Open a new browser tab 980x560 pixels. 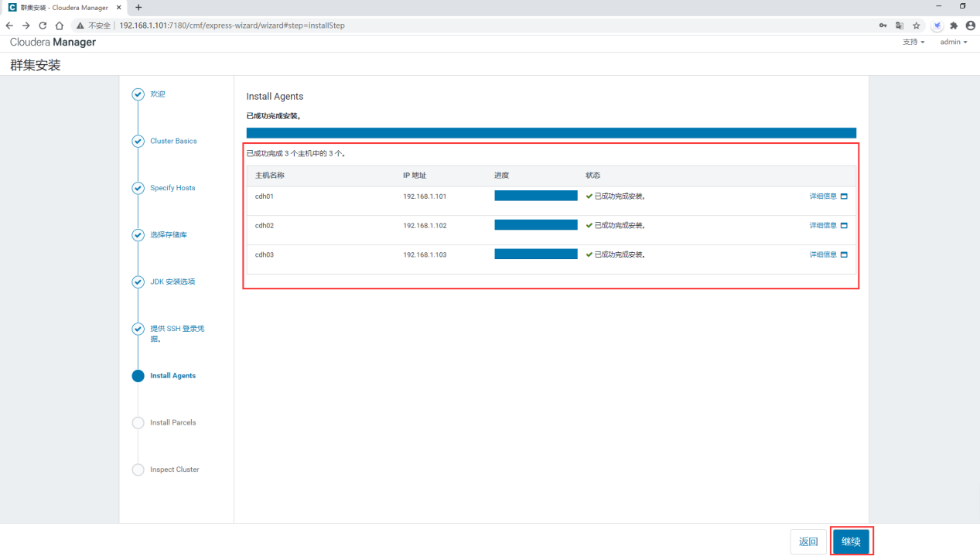(x=138, y=7)
